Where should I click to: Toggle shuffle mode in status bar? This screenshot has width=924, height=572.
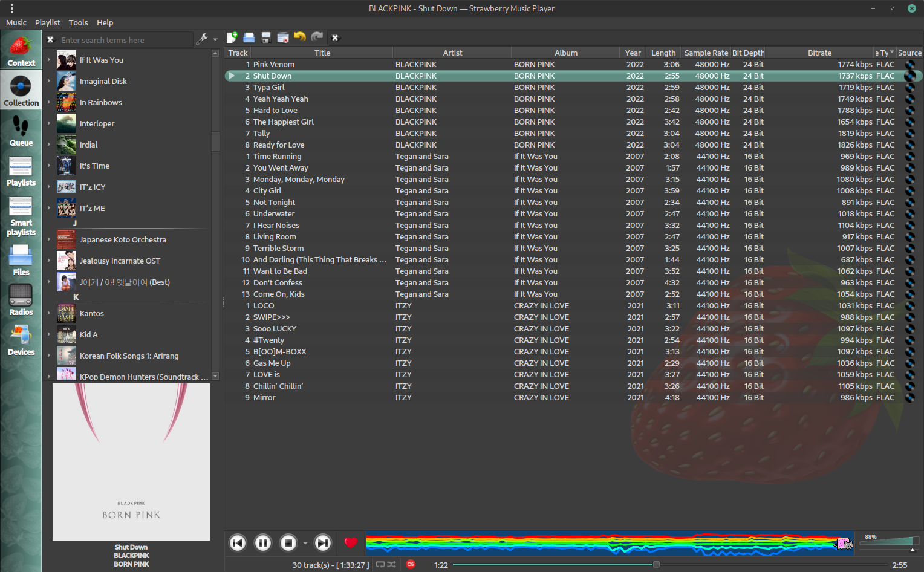391,565
